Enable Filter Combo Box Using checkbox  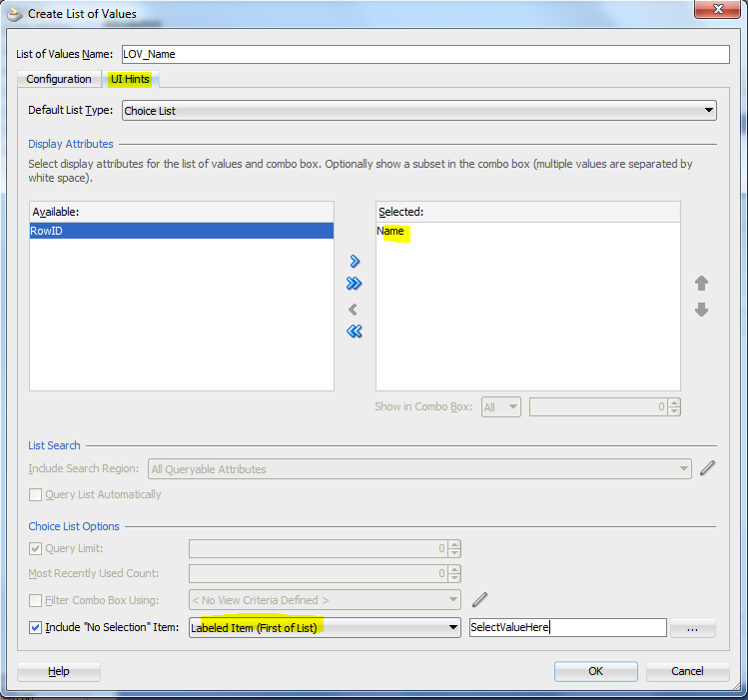tap(35, 600)
